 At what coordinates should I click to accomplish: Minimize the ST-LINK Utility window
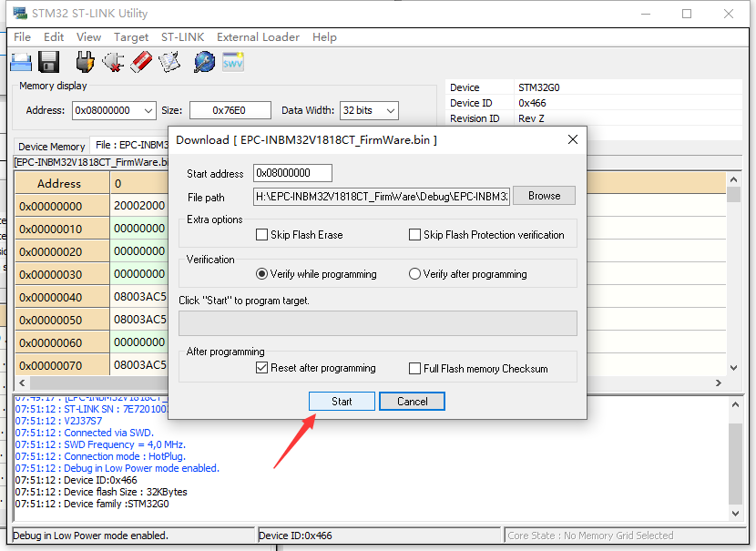(646, 14)
